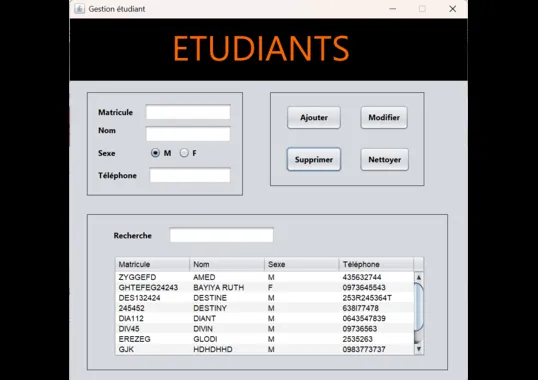Sort by the Nom column header
The image size is (538, 380).
coord(227,264)
